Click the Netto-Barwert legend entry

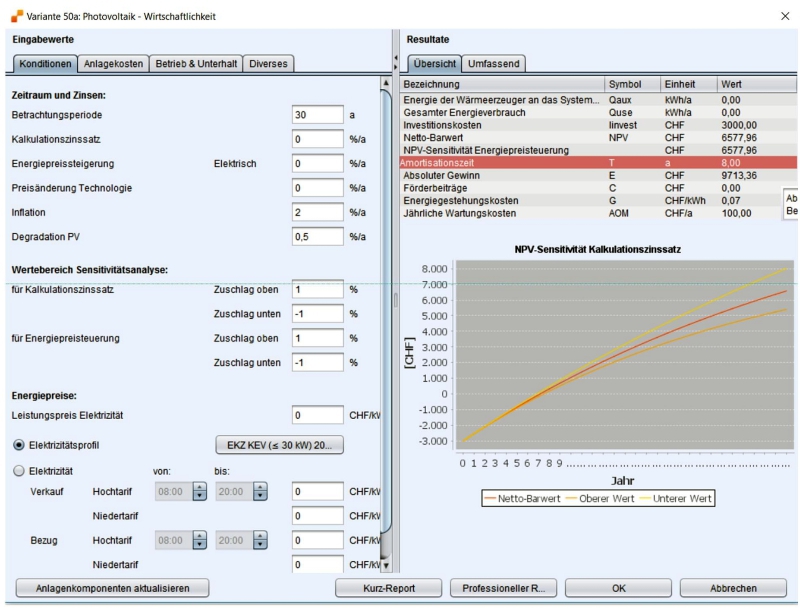(x=522, y=498)
